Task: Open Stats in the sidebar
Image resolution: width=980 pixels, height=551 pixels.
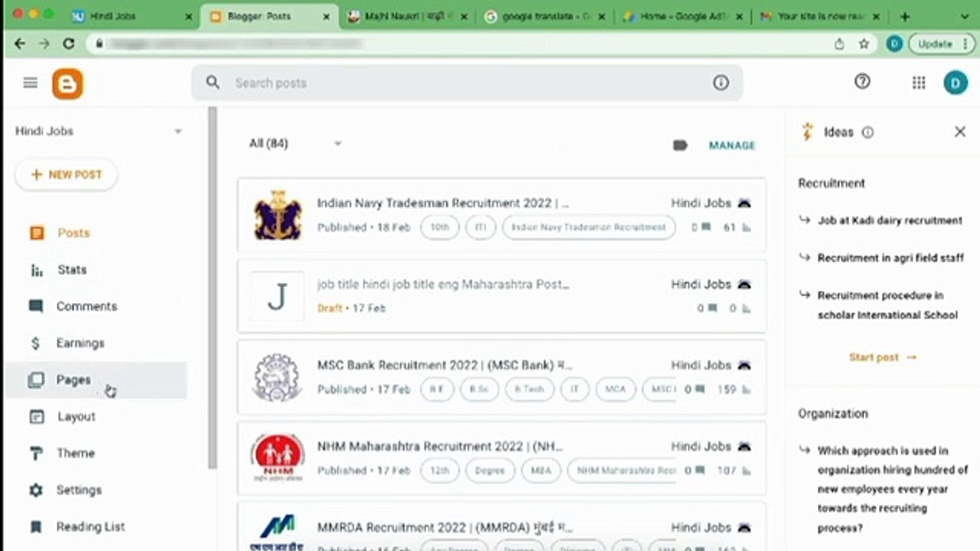Action: [x=71, y=270]
